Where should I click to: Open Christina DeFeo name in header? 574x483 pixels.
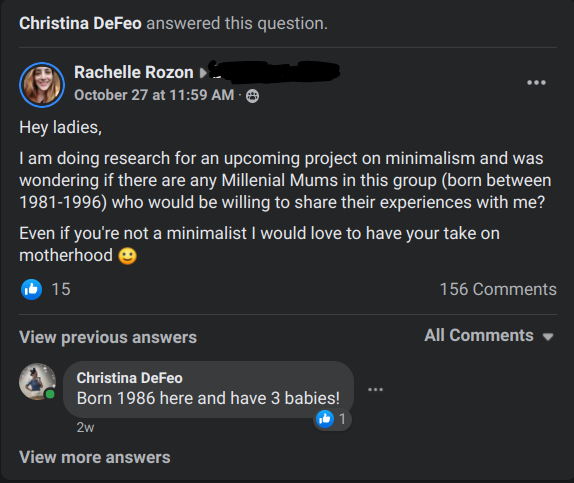(x=80, y=23)
